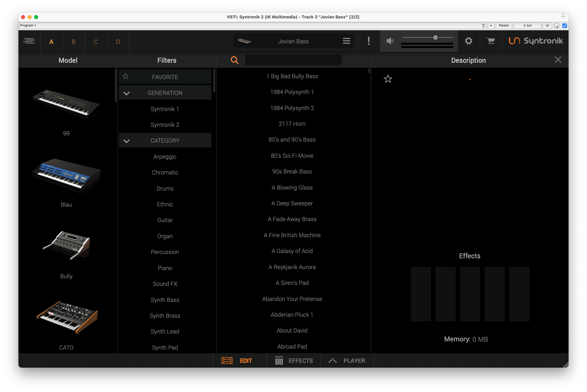587x392 pixels.
Task: Click the Param button
Action: pos(504,25)
